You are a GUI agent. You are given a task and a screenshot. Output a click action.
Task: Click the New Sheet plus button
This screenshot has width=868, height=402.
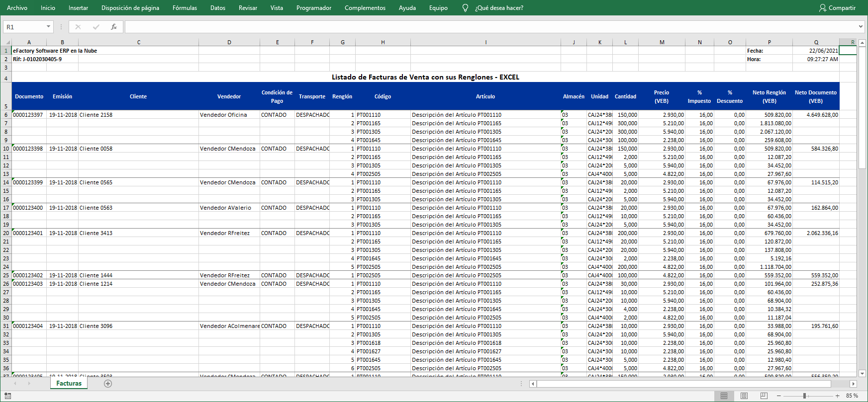pyautogui.click(x=108, y=384)
